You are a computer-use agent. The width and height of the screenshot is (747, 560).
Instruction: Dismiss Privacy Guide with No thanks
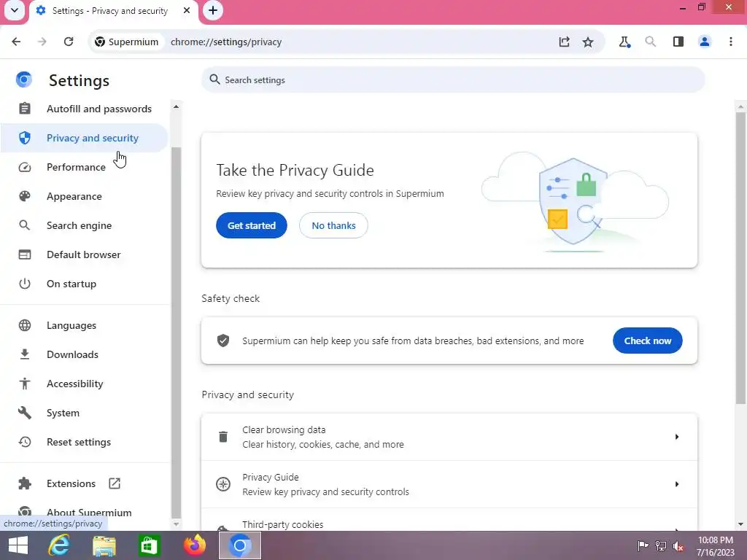pyautogui.click(x=333, y=225)
